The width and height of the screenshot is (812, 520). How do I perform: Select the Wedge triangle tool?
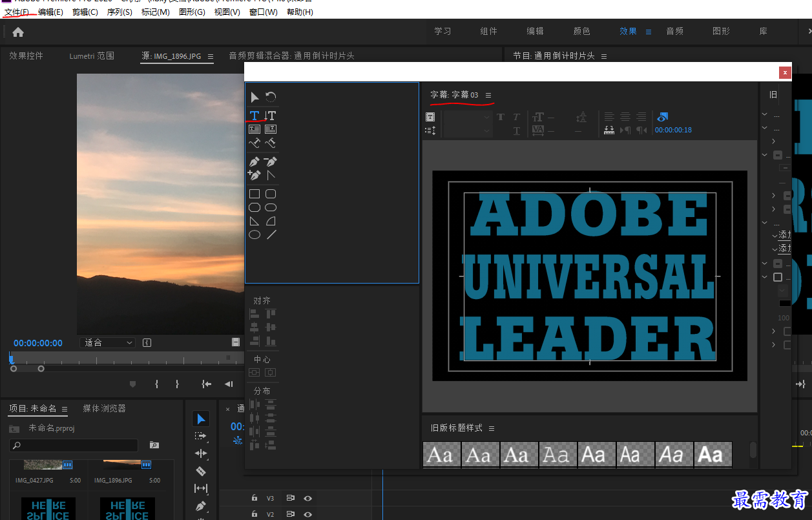pyautogui.click(x=255, y=221)
